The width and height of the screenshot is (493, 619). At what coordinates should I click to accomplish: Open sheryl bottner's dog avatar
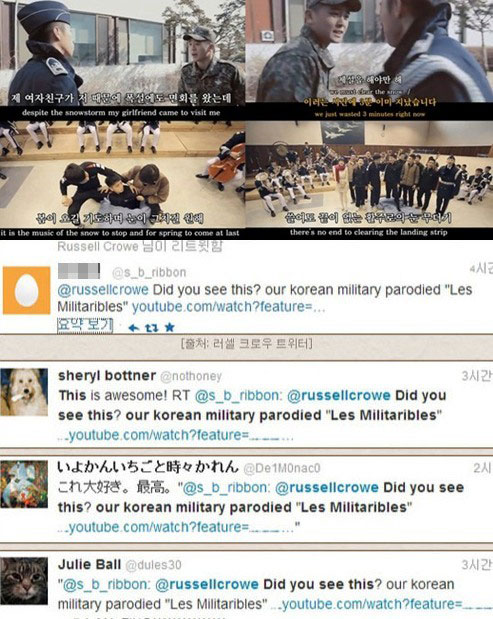[24, 392]
